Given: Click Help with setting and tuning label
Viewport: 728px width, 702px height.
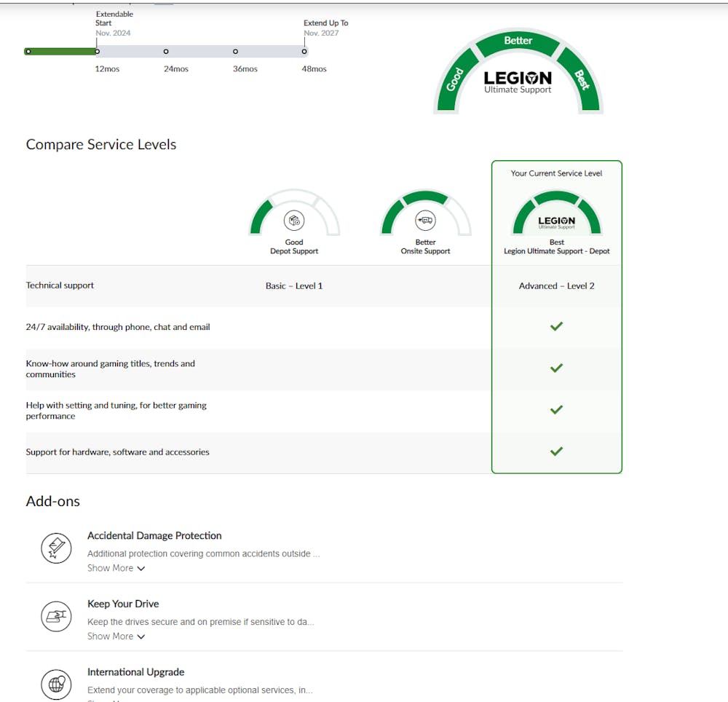Looking at the screenshot, I should coord(116,411).
